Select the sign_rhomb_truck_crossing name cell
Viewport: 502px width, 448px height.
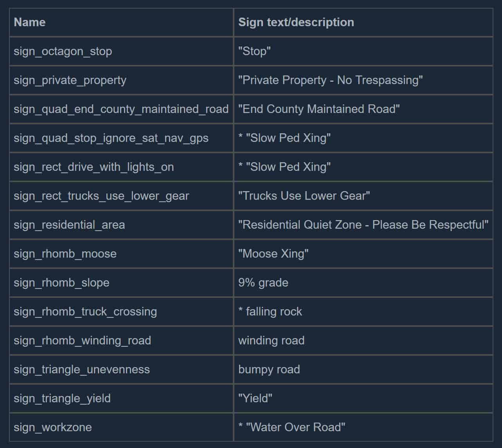[x=85, y=312]
